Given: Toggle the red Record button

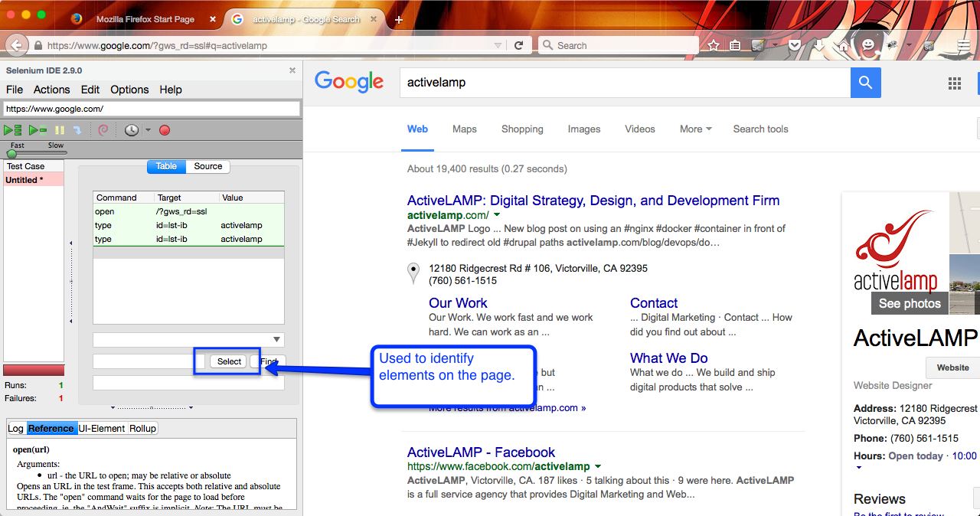Looking at the screenshot, I should [165, 130].
